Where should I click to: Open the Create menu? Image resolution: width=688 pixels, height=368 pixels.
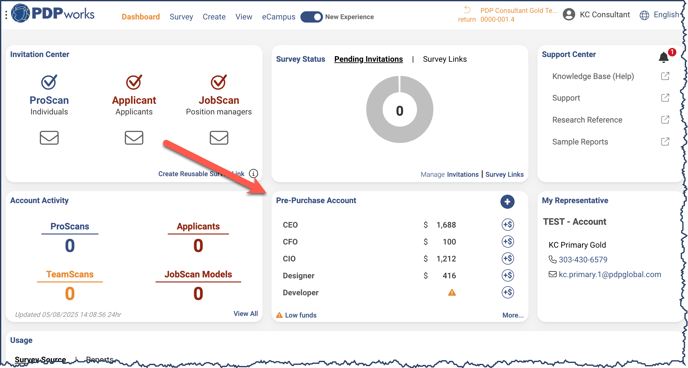(x=214, y=17)
